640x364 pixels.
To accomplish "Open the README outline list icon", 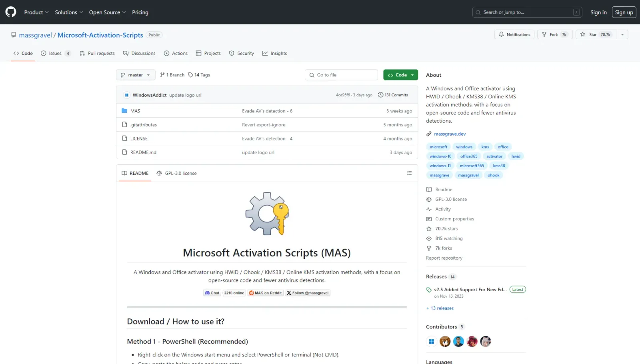I will pos(409,173).
